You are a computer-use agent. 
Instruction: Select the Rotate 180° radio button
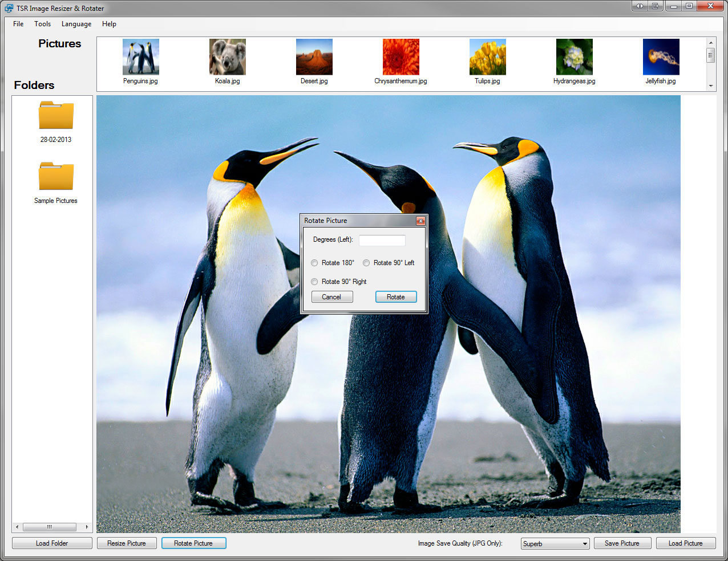pos(314,263)
